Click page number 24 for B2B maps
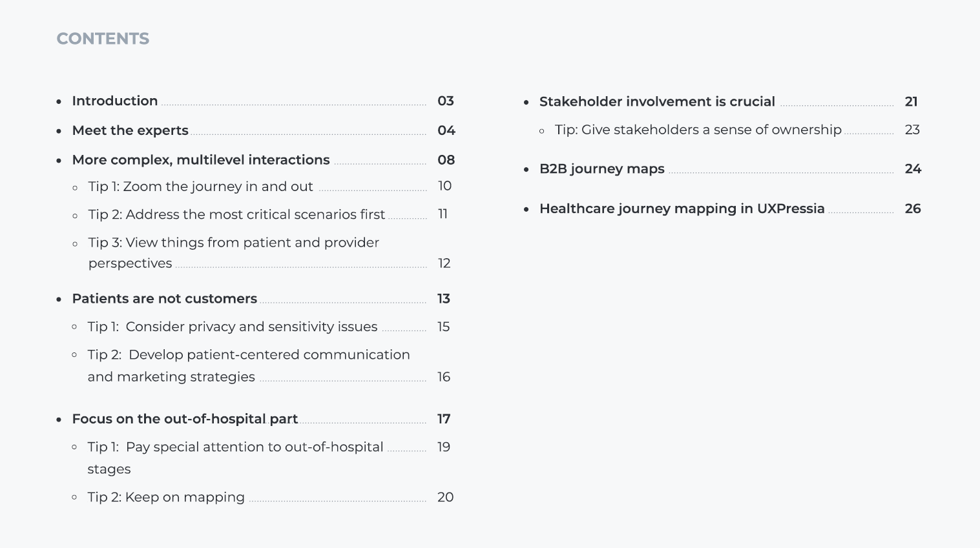 [x=912, y=169]
